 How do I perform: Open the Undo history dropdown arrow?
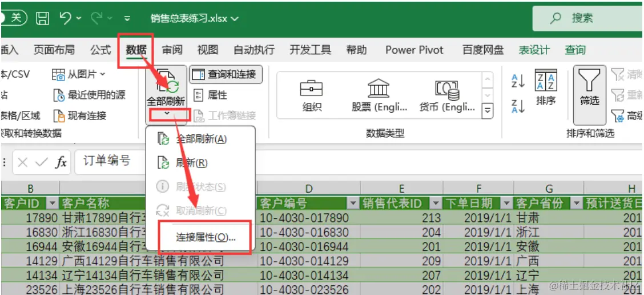click(79, 18)
